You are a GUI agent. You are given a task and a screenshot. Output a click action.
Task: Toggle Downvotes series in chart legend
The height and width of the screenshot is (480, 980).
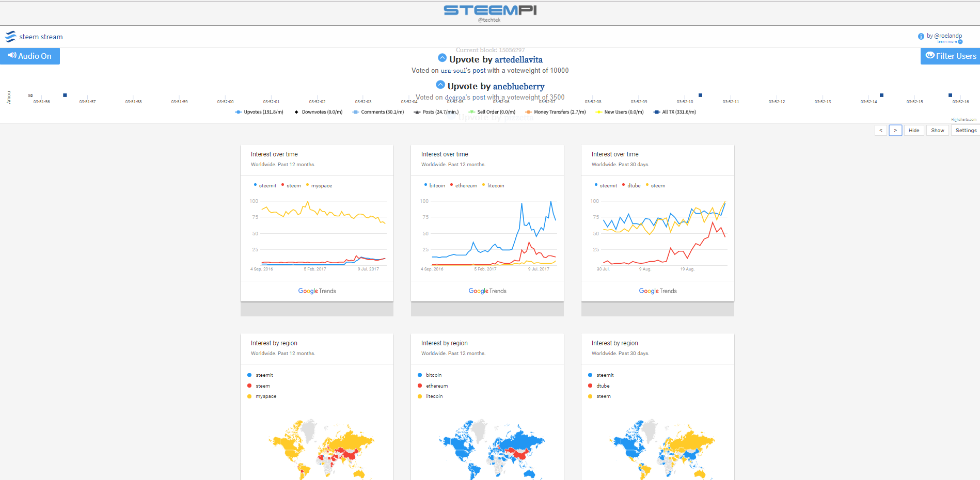click(x=318, y=112)
